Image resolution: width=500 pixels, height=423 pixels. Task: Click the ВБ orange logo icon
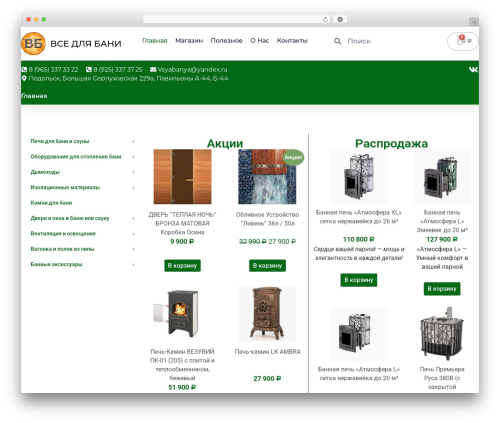coord(33,43)
